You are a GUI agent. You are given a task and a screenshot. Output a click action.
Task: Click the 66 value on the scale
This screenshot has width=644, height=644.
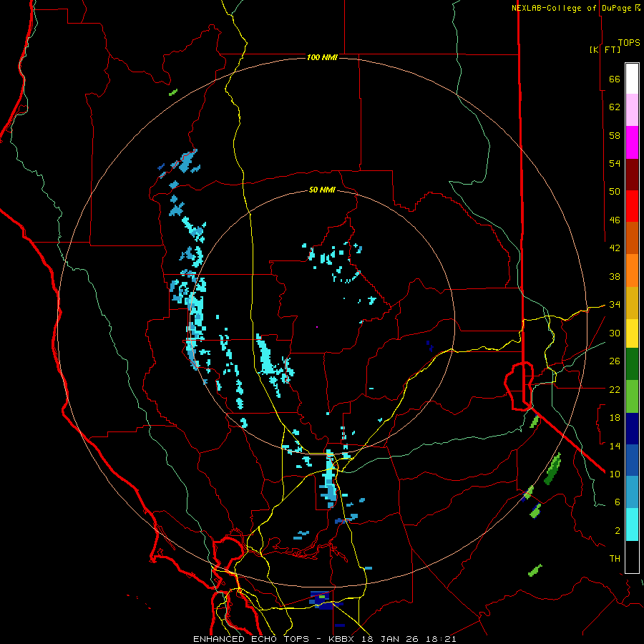pyautogui.click(x=615, y=79)
